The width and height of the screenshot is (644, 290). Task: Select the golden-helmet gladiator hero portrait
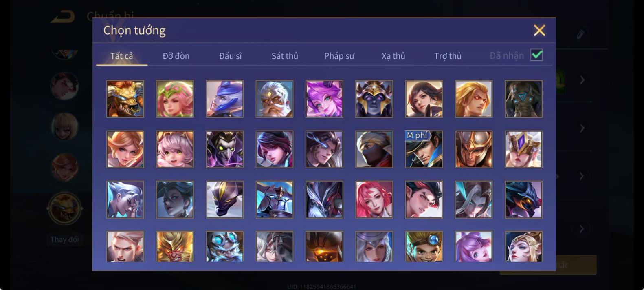tap(473, 149)
